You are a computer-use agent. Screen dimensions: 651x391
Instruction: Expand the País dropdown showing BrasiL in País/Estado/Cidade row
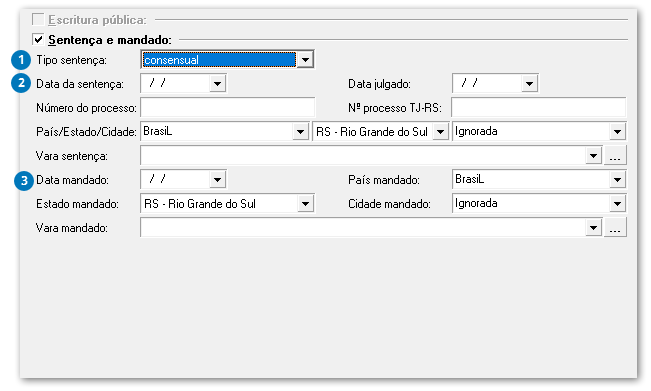coord(300,132)
